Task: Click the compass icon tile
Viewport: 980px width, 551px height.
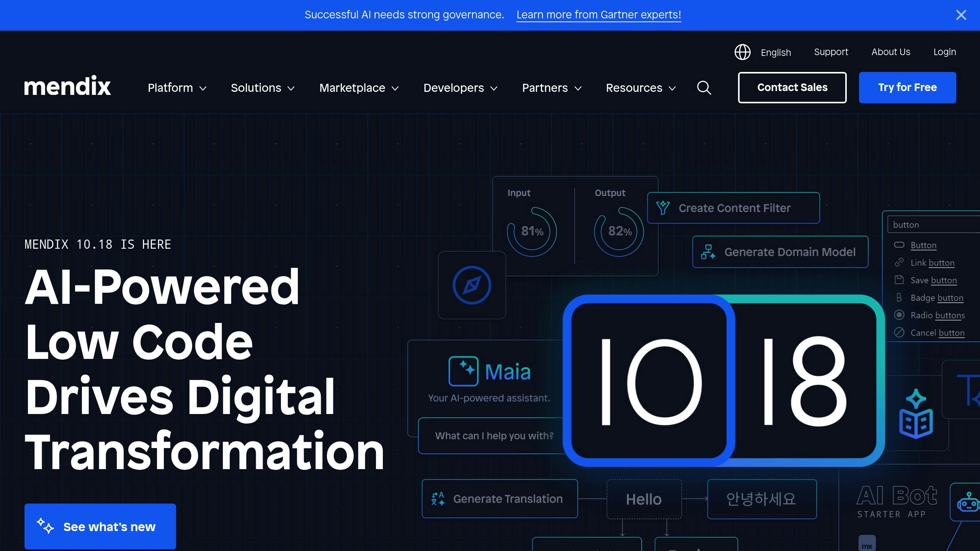Action: coord(472,285)
